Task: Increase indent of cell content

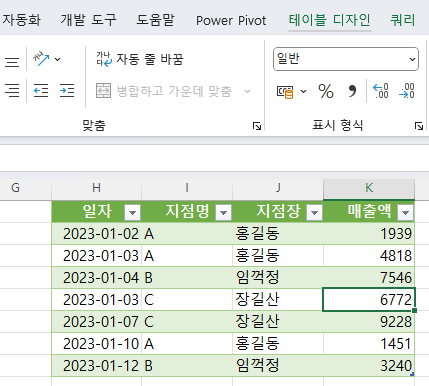Action: pyautogui.click(x=67, y=91)
